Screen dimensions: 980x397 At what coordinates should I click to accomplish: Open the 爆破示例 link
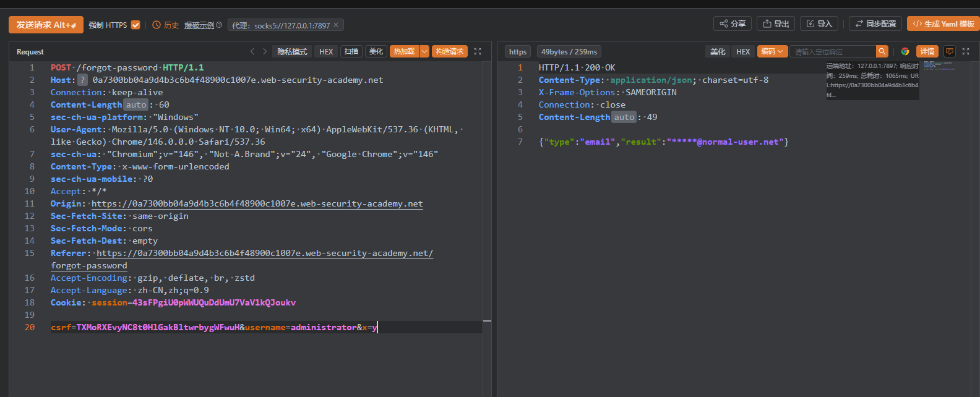[x=199, y=25]
